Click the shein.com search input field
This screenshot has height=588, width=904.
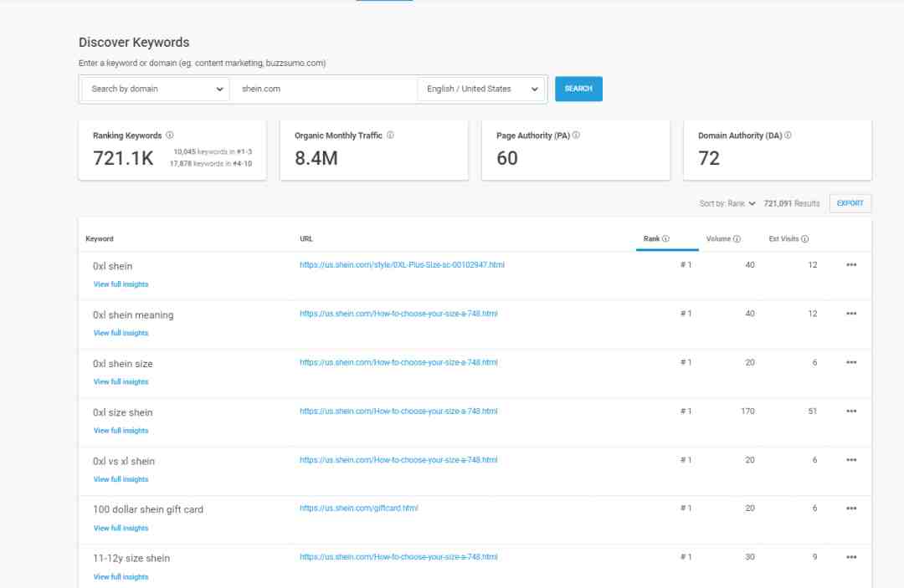pos(323,89)
